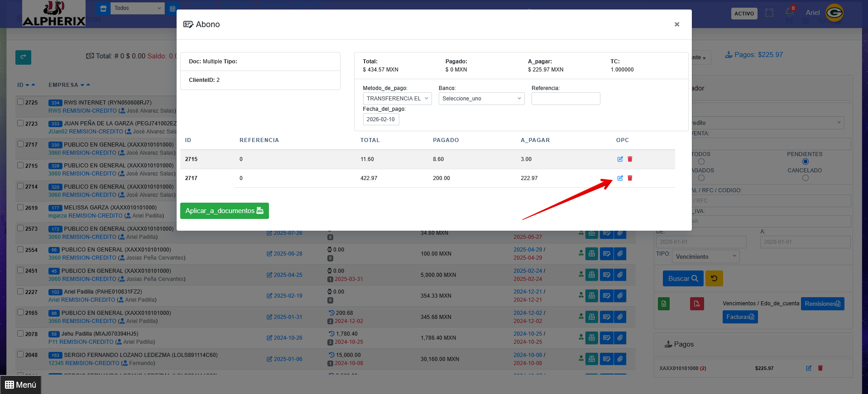
Task: Click the Buscar search button
Action: [x=683, y=279]
